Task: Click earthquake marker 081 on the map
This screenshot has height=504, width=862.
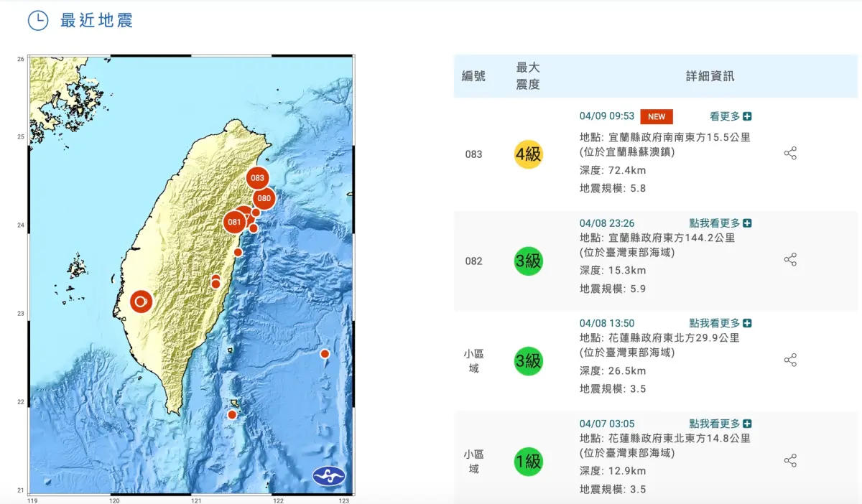Action: (234, 223)
